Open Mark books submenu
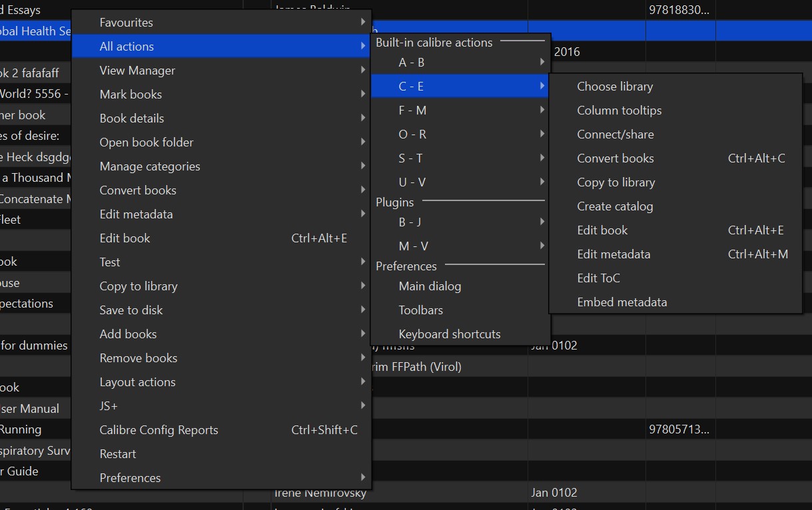Viewport: 812px width, 510px height. click(131, 95)
